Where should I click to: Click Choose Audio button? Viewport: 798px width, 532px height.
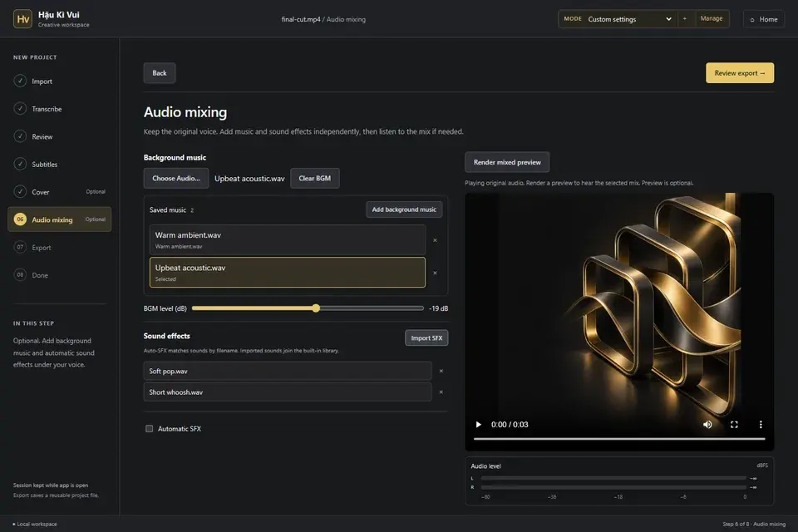coord(176,178)
